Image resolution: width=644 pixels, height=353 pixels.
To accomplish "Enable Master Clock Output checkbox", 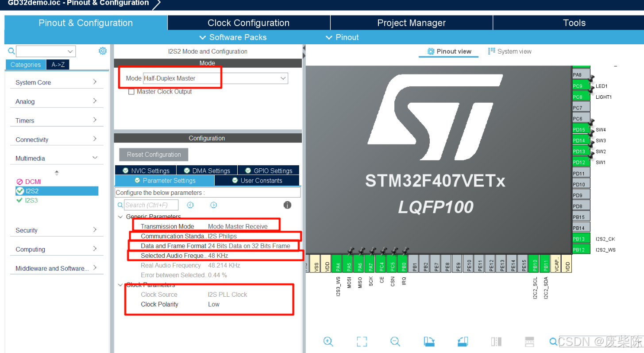I will coord(131,92).
